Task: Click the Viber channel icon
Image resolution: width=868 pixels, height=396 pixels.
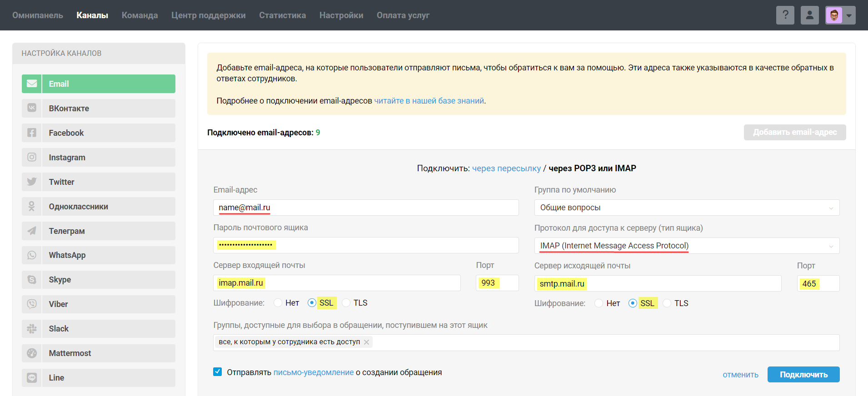Action: click(32, 304)
